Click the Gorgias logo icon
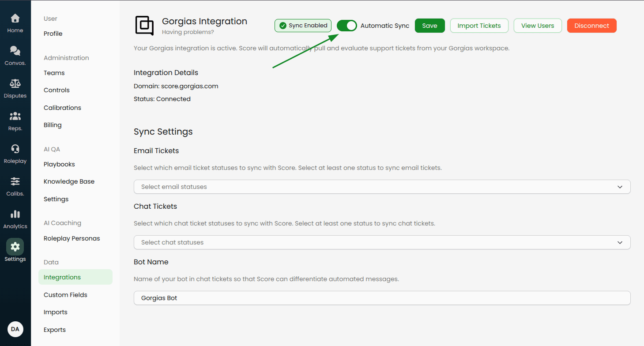 [144, 26]
